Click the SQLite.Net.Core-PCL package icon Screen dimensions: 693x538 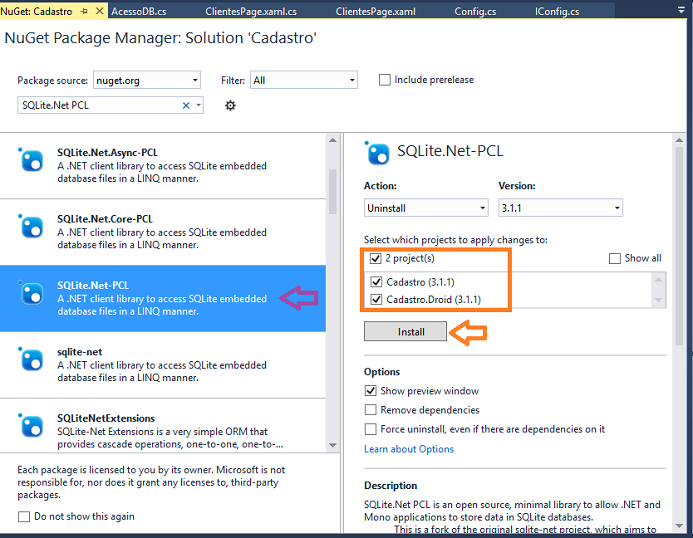pyautogui.click(x=31, y=226)
